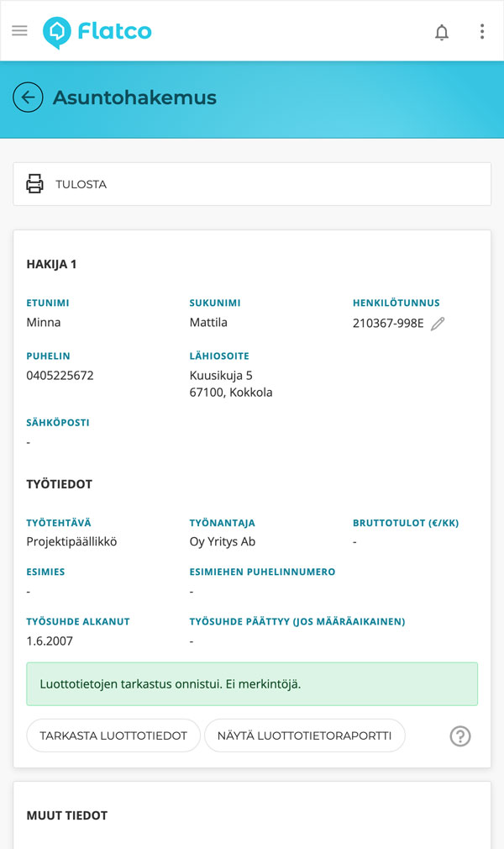Screen dimensions: 504x849
Task: Click the henkilötunnus value 210367-998E
Action: tap(388, 323)
